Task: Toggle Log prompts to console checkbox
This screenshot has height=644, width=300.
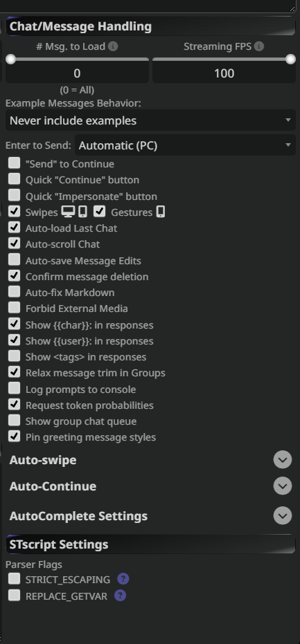Action: (x=15, y=389)
